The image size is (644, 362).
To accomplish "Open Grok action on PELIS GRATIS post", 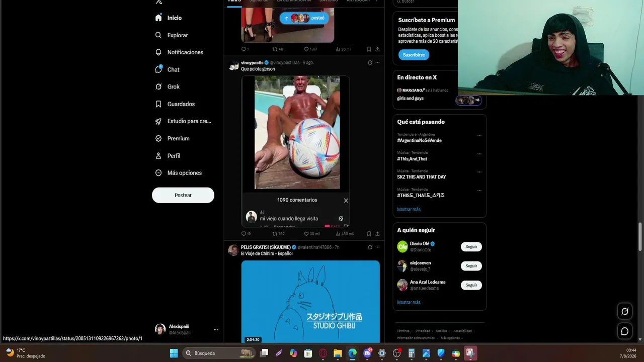I will click(370, 247).
